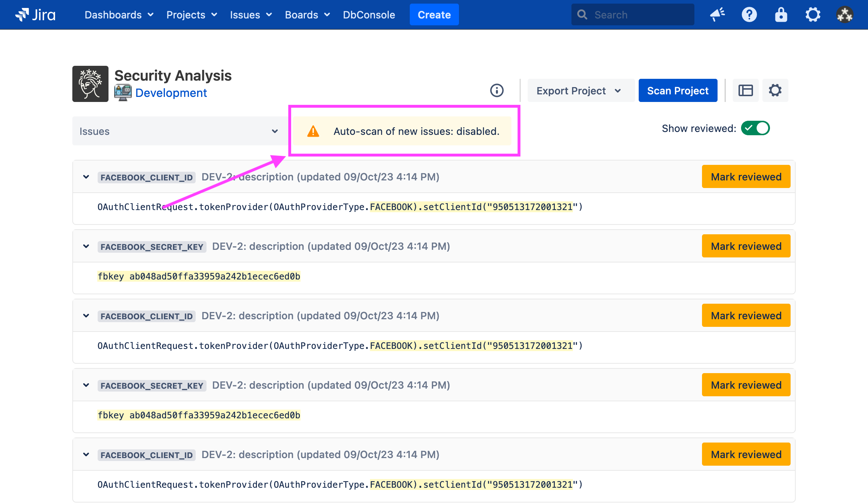Open Jira administration gear in navbar

(x=813, y=15)
